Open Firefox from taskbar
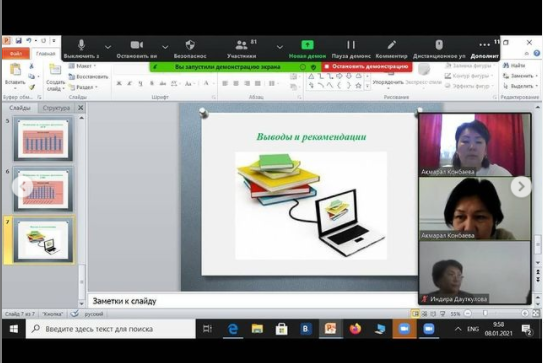544x363 pixels. [x=355, y=329]
